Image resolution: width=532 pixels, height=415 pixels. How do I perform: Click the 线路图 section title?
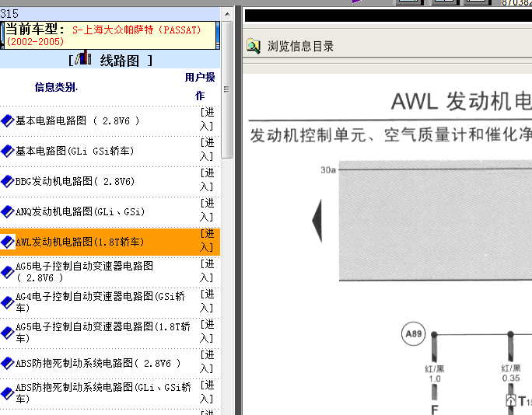click(120, 61)
